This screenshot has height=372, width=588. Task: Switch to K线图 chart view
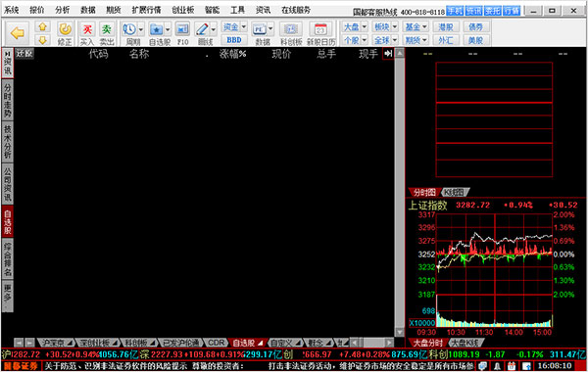(x=454, y=192)
